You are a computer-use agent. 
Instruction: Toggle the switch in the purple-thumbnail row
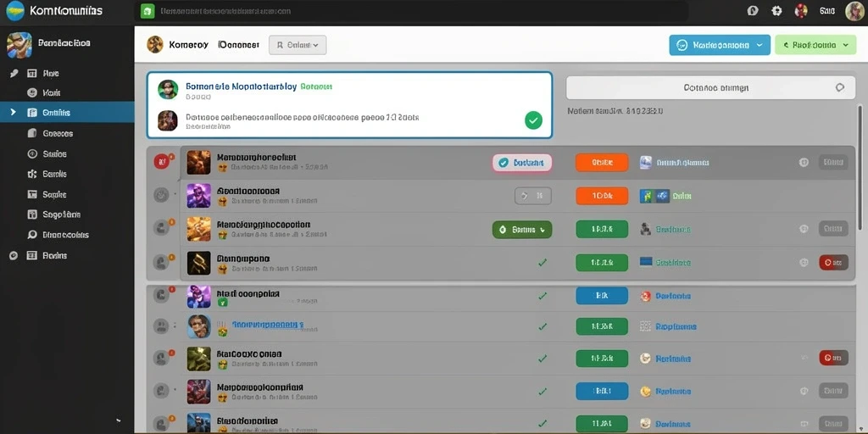click(533, 196)
